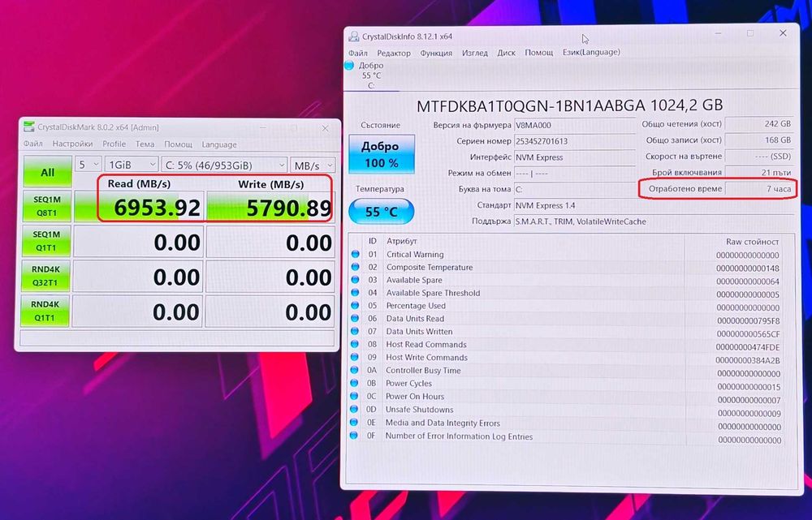Open Файл menu in CrystalDiskInfo

click(x=358, y=53)
